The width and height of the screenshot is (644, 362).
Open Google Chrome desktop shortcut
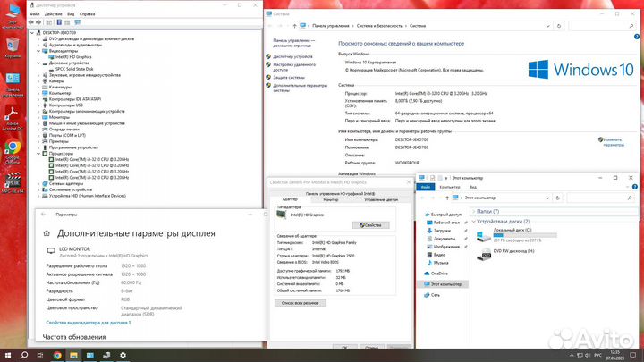pos(13,152)
